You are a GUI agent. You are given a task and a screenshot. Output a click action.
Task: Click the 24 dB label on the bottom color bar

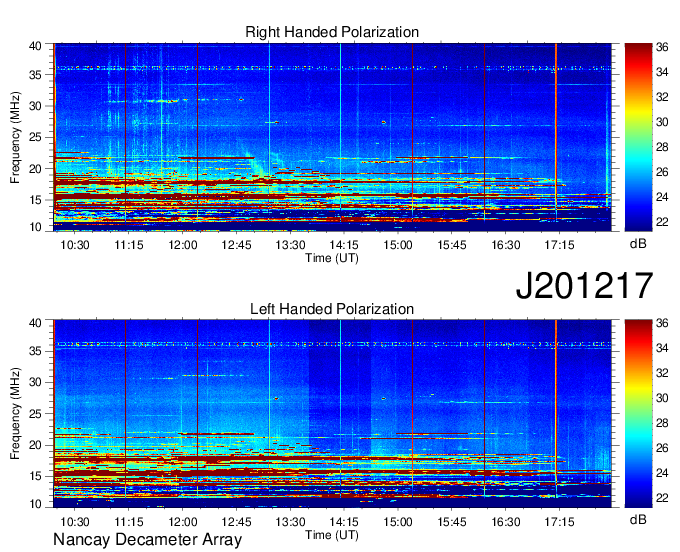coord(662,473)
